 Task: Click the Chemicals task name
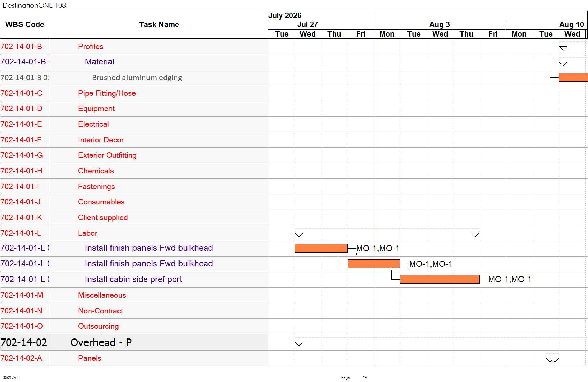(x=96, y=171)
